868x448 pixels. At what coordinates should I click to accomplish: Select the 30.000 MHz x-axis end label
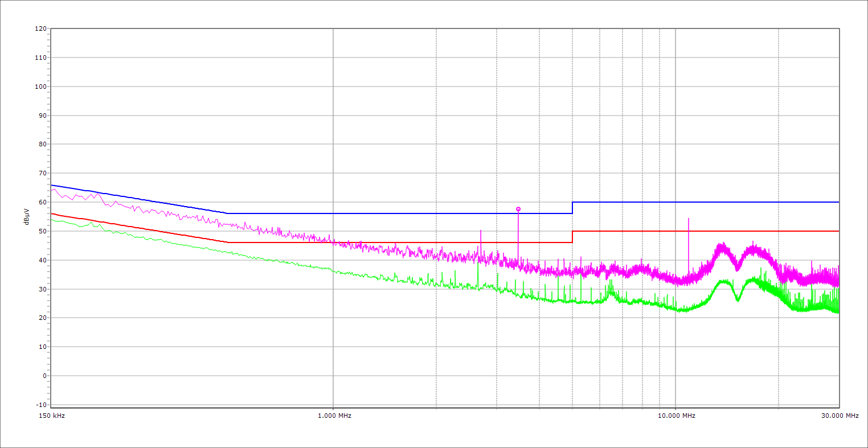point(840,416)
